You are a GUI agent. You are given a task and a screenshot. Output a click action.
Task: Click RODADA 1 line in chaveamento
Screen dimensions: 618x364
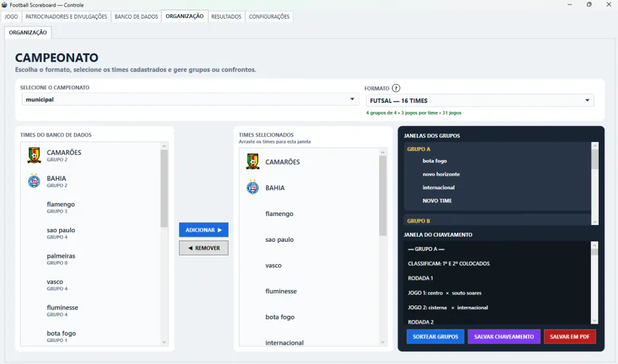click(420, 278)
